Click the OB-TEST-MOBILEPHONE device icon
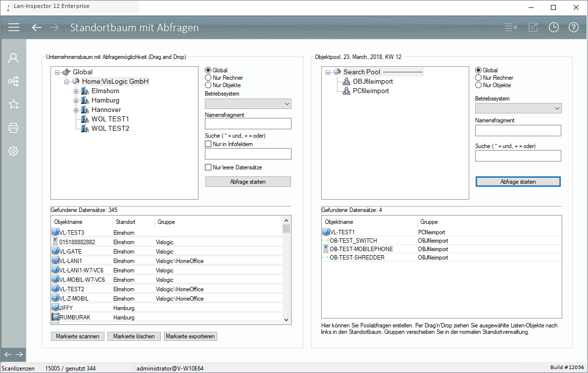Image resolution: width=588 pixels, height=373 pixels. tap(326, 249)
